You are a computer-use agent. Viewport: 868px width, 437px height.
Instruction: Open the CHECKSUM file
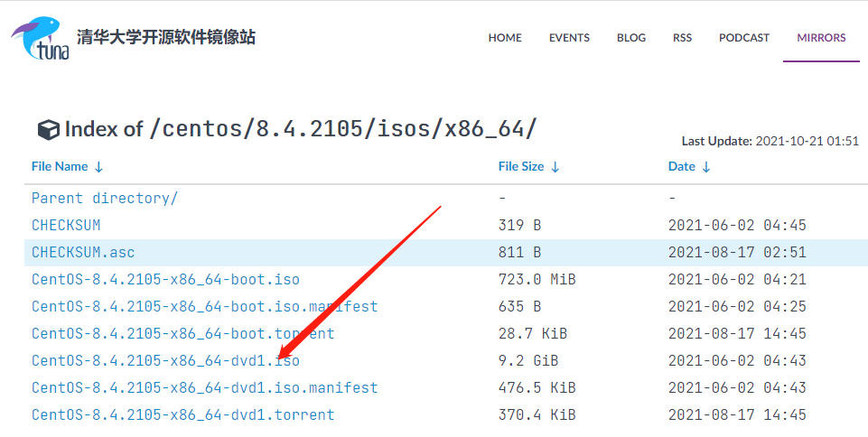pos(66,225)
